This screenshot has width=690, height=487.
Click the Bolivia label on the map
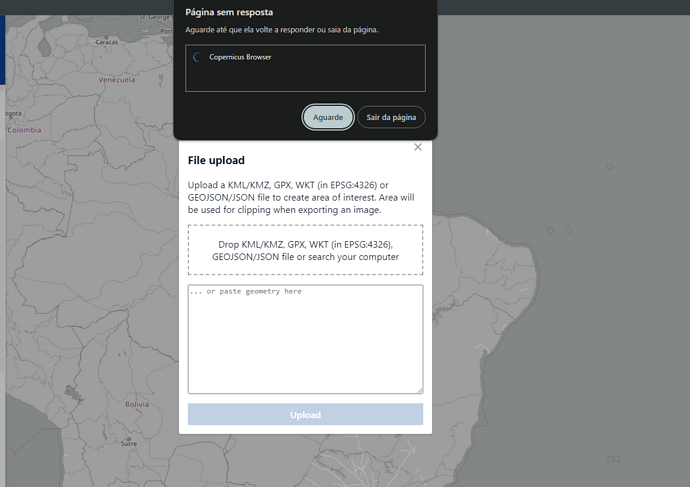point(137,404)
